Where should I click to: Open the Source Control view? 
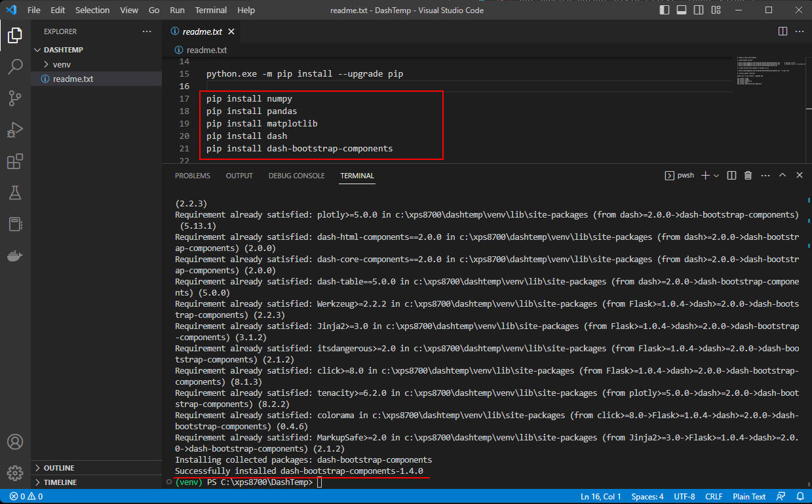tap(15, 98)
